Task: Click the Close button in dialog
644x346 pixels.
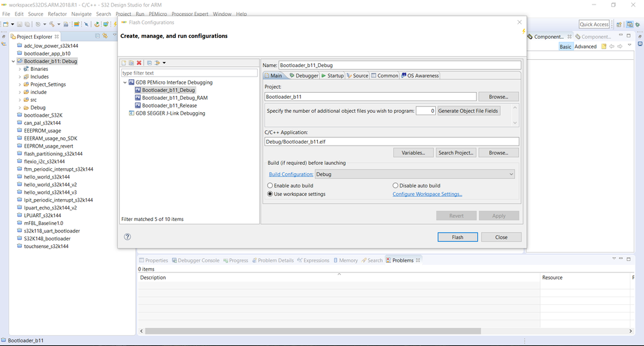Action: click(501, 237)
